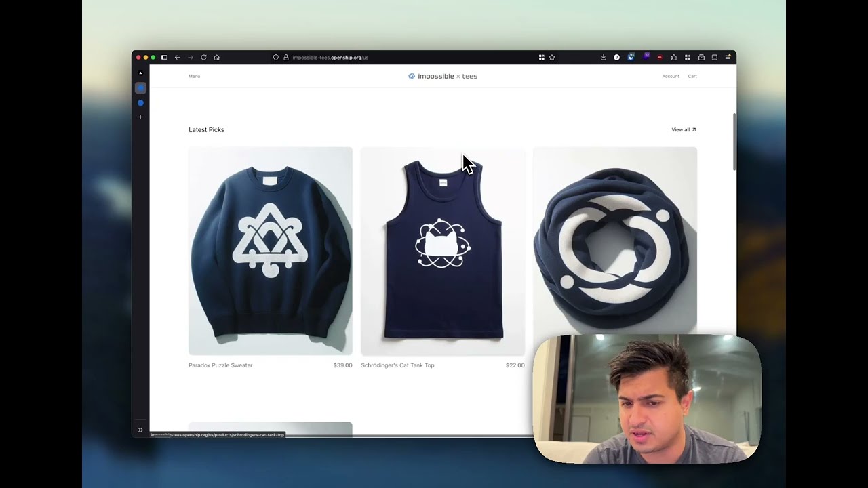Expand sidebar with double chevron icon

click(140, 430)
